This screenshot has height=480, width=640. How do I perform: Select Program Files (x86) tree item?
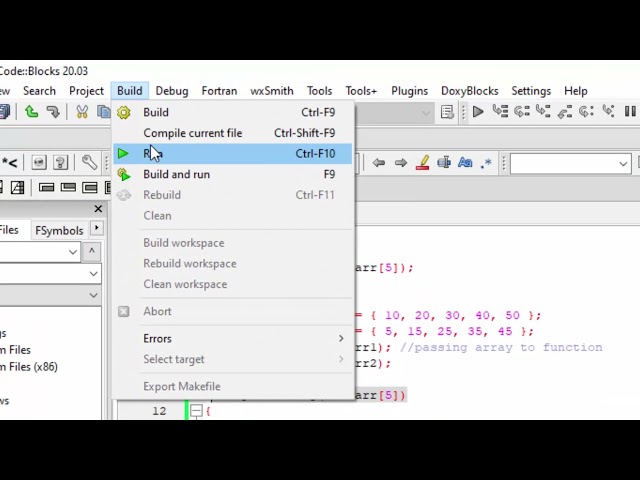(29, 367)
